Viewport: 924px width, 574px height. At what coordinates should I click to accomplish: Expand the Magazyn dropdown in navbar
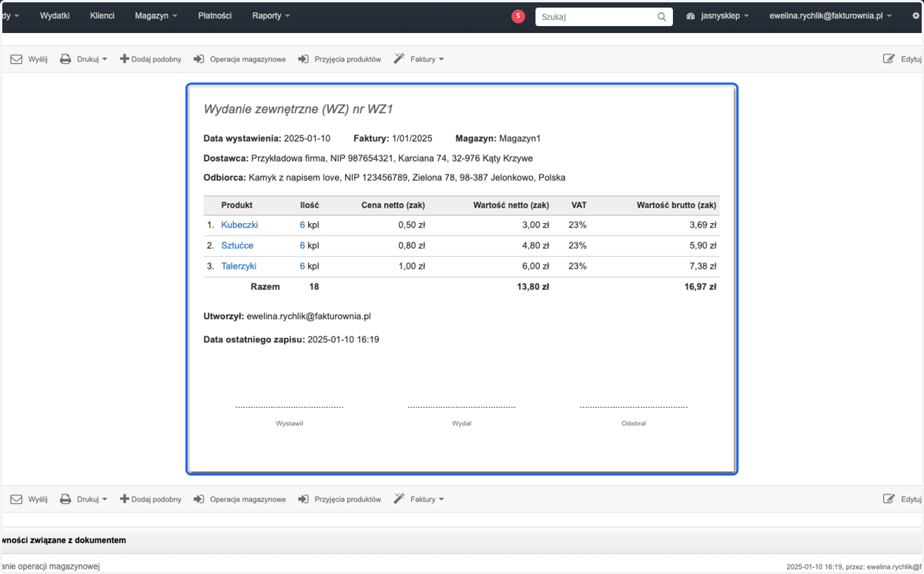coord(156,15)
